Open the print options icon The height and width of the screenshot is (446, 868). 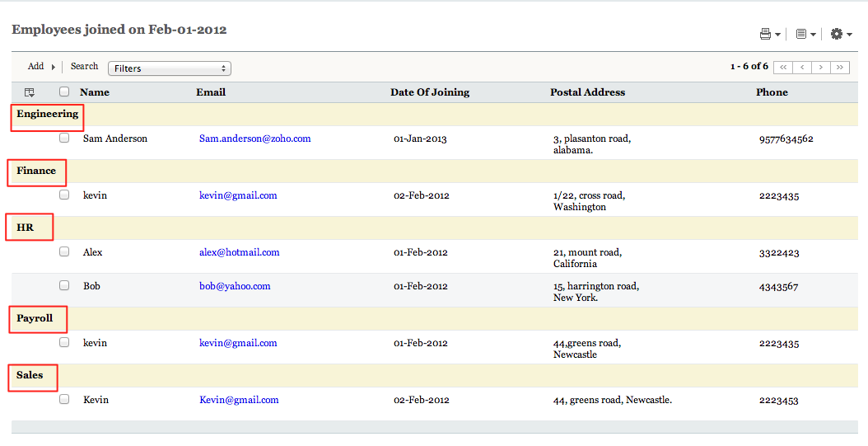click(x=766, y=34)
